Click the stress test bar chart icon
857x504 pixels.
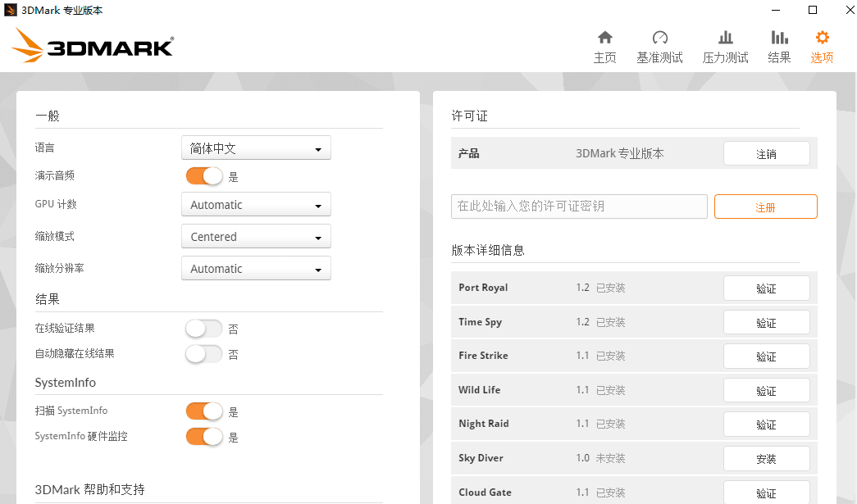(x=725, y=37)
